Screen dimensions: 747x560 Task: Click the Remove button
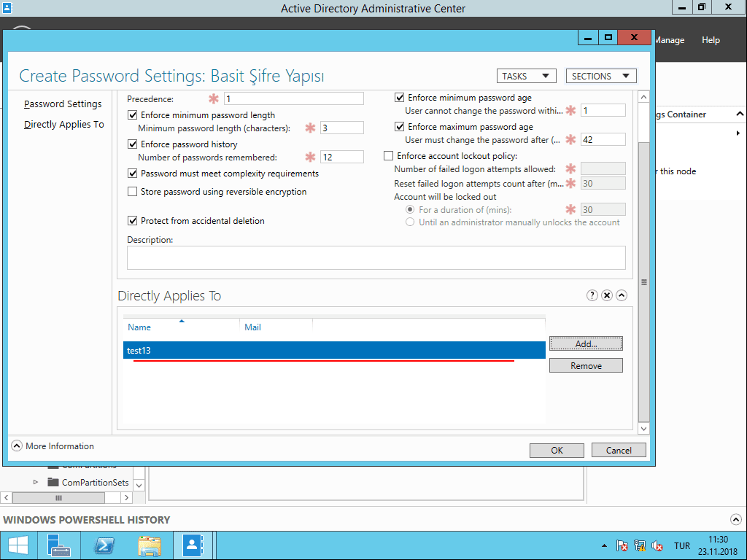[x=586, y=365]
